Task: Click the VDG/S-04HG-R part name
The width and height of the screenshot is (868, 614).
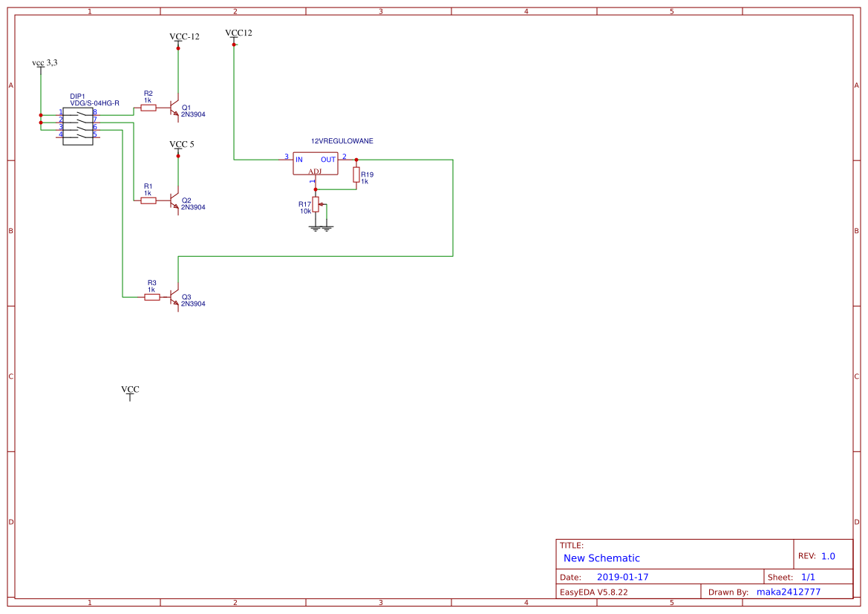Action: (94, 103)
